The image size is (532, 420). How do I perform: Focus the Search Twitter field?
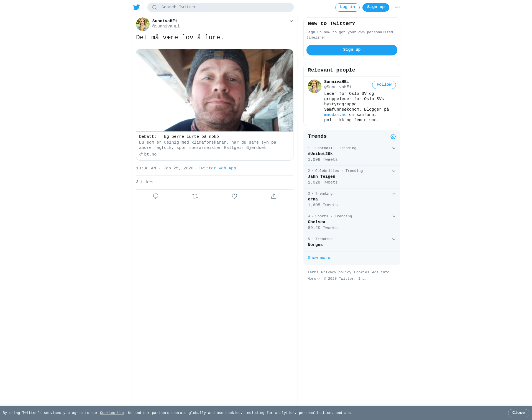[x=221, y=7]
